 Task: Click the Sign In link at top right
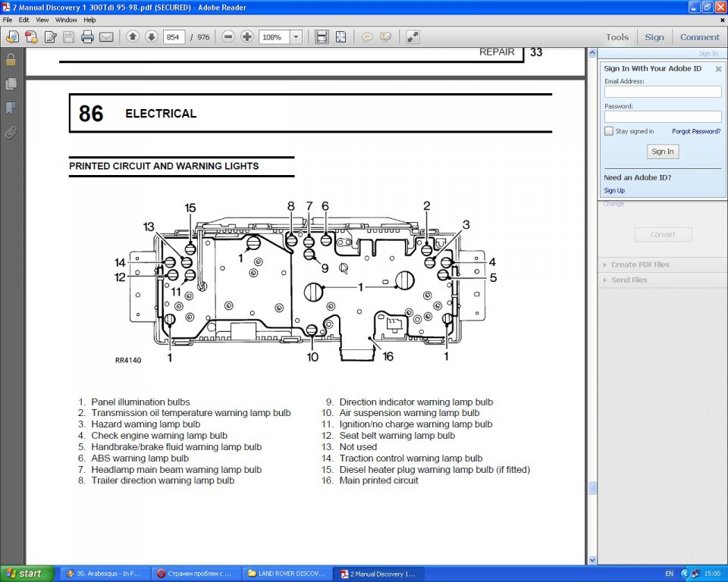[x=708, y=53]
